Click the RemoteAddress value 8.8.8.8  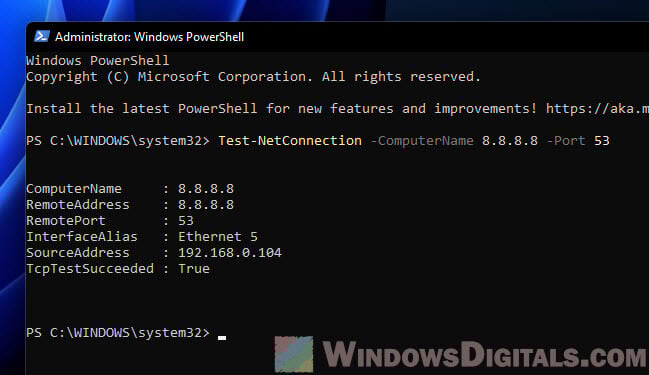click(x=206, y=204)
